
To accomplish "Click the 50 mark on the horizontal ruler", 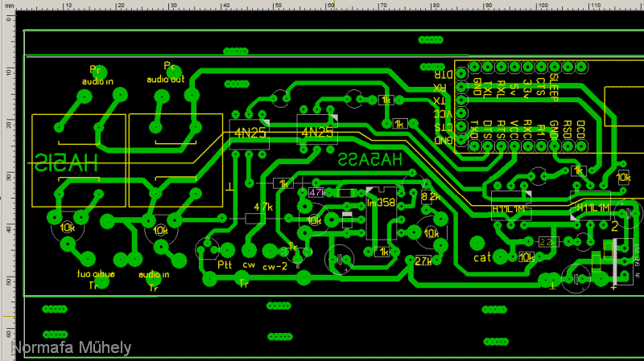I will (278, 6).
